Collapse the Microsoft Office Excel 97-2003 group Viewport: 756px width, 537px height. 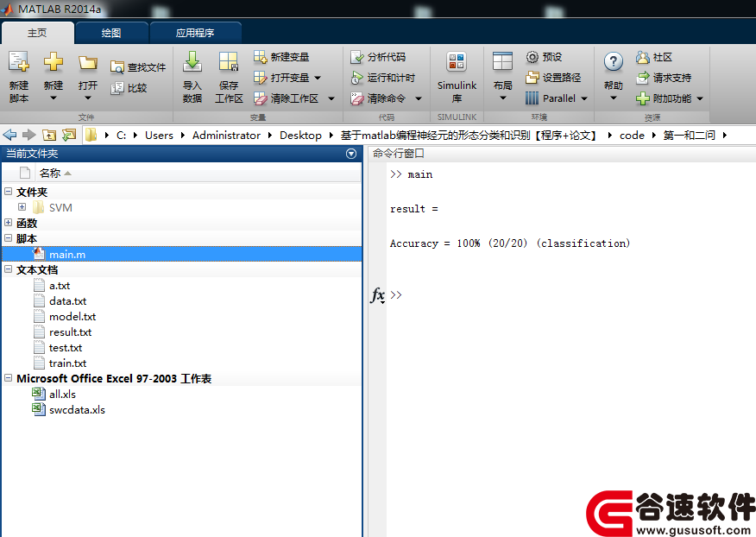click(x=8, y=378)
